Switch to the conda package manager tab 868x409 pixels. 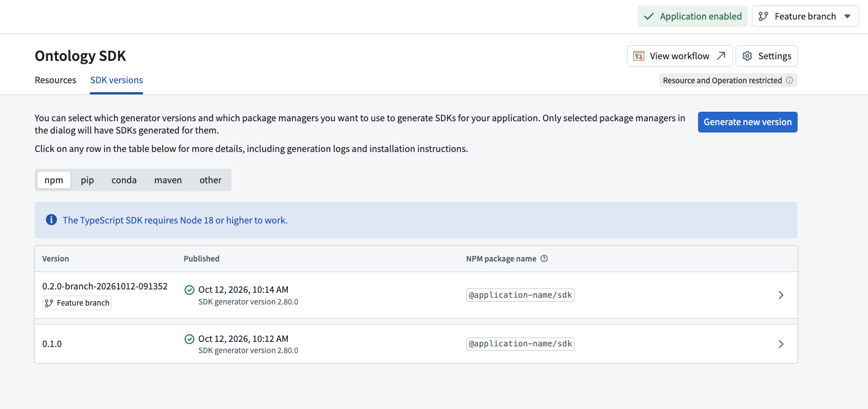pos(124,180)
